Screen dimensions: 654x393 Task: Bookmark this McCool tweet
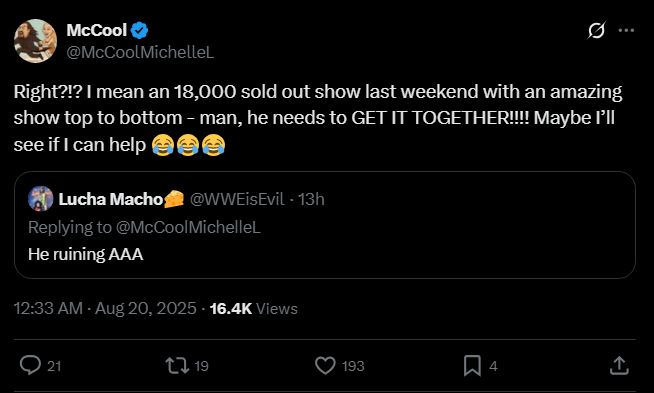click(x=472, y=366)
